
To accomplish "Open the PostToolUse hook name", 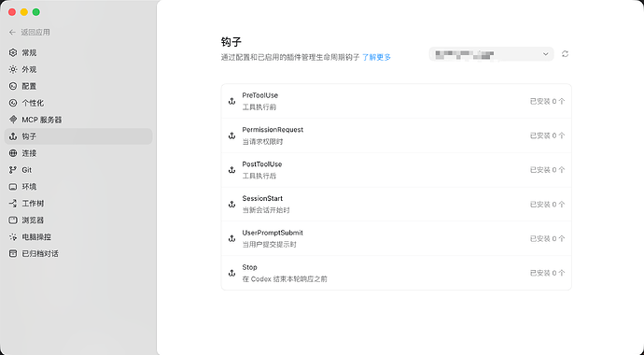I will point(262,163).
